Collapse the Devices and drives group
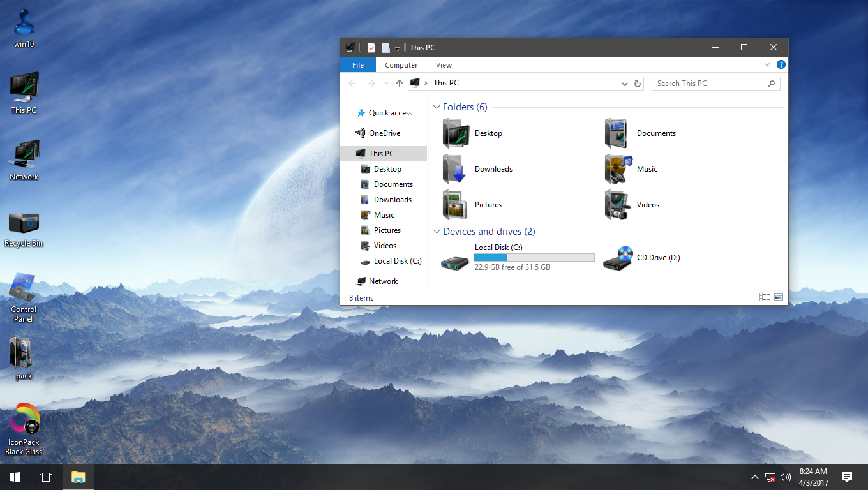The image size is (868, 490). (x=437, y=232)
